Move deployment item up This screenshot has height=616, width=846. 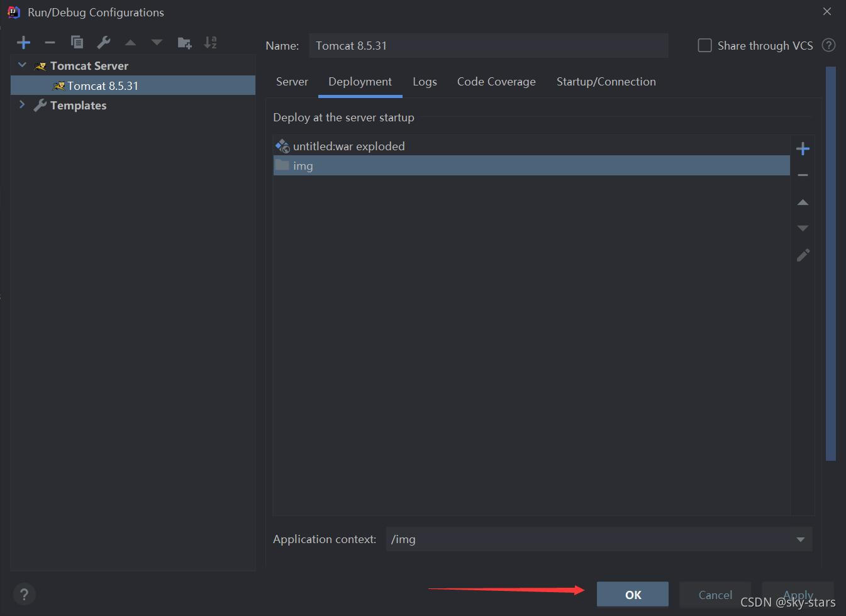pos(803,202)
